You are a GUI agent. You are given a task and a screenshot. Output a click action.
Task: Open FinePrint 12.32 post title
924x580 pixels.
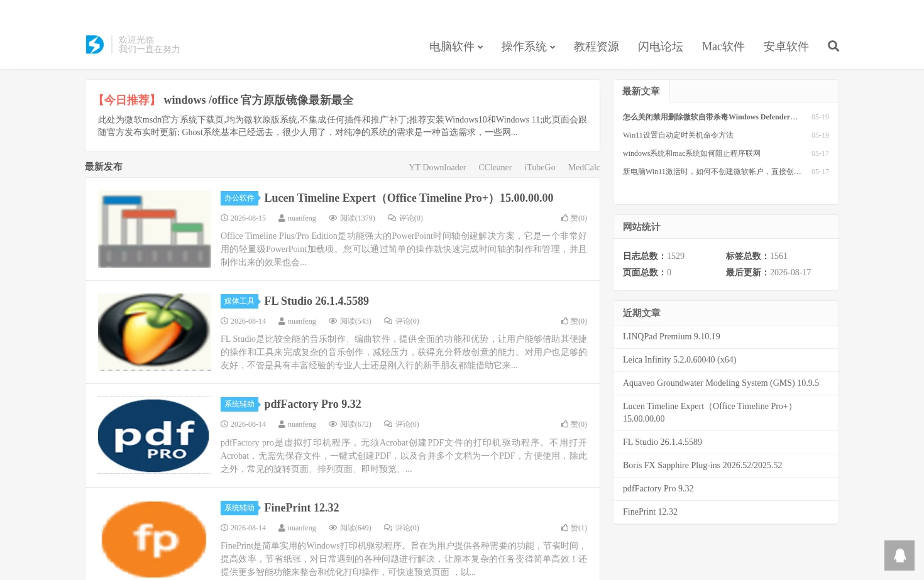(301, 508)
